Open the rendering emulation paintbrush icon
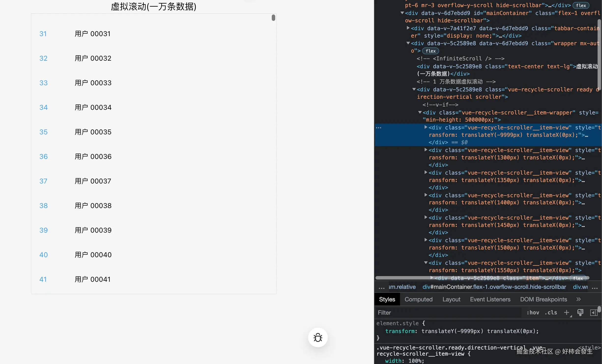The width and height of the screenshot is (602, 364). click(580, 312)
